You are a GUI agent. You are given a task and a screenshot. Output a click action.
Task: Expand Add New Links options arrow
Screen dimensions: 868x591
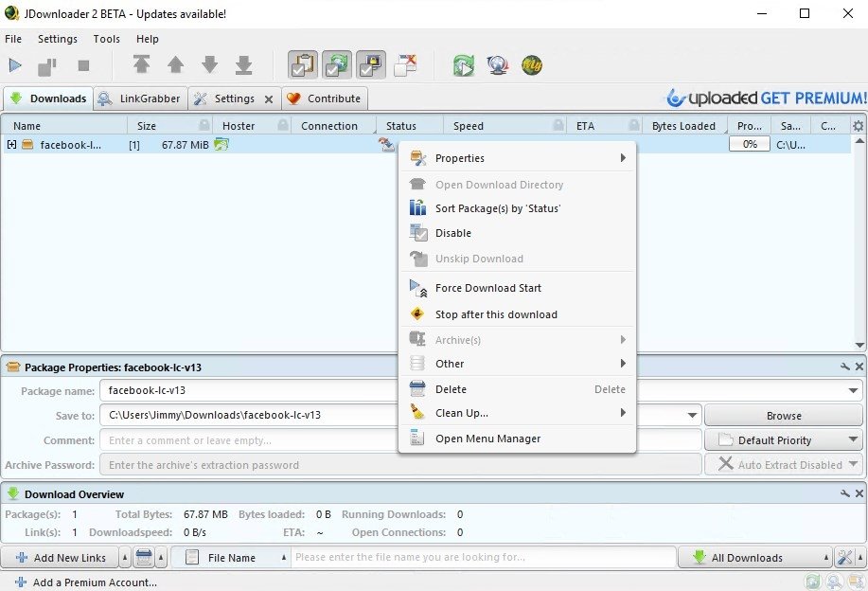click(125, 558)
